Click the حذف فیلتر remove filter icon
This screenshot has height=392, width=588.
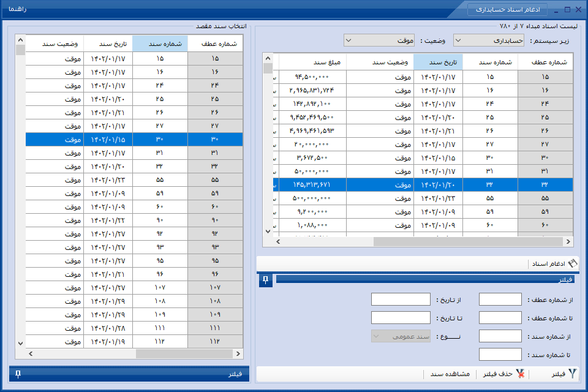tap(520, 374)
